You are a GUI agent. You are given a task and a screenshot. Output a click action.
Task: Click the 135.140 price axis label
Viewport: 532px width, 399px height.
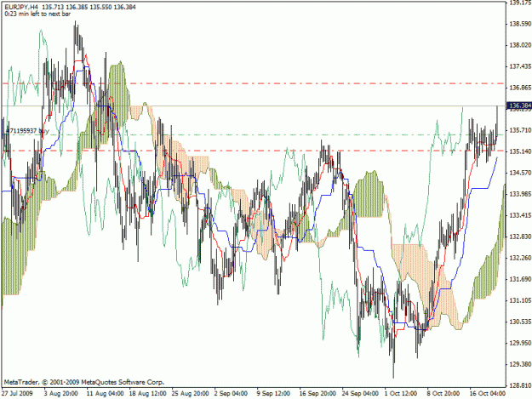(x=520, y=151)
